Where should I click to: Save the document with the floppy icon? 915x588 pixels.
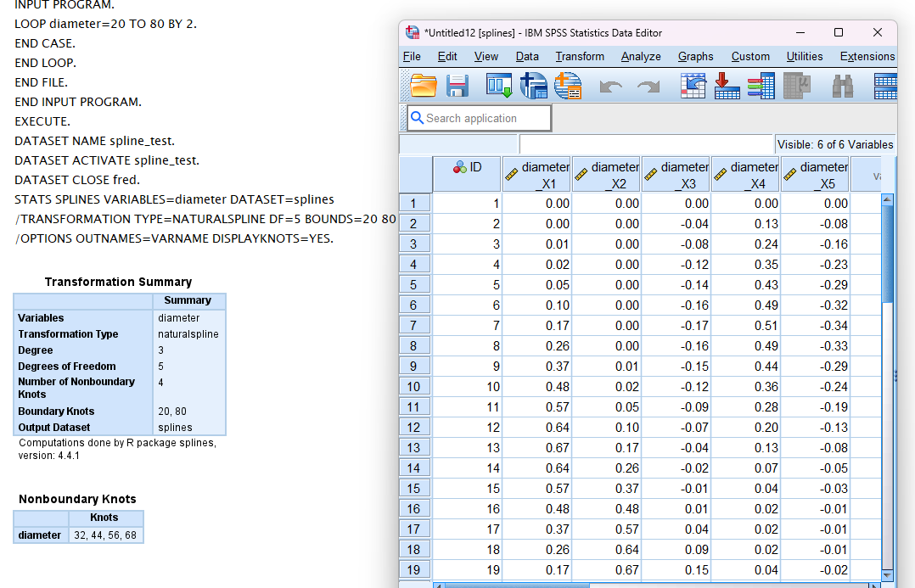(x=457, y=86)
